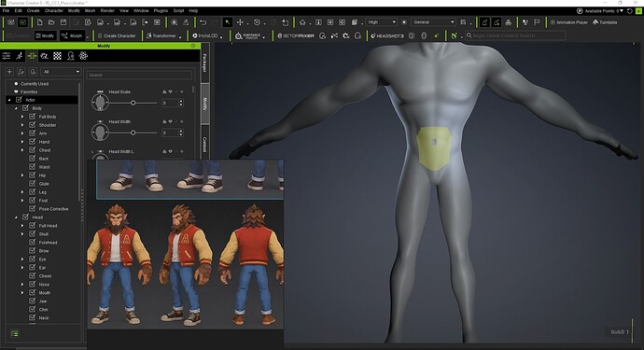Open the Render menu
Viewport: 644px width, 350px height.
[x=107, y=10]
